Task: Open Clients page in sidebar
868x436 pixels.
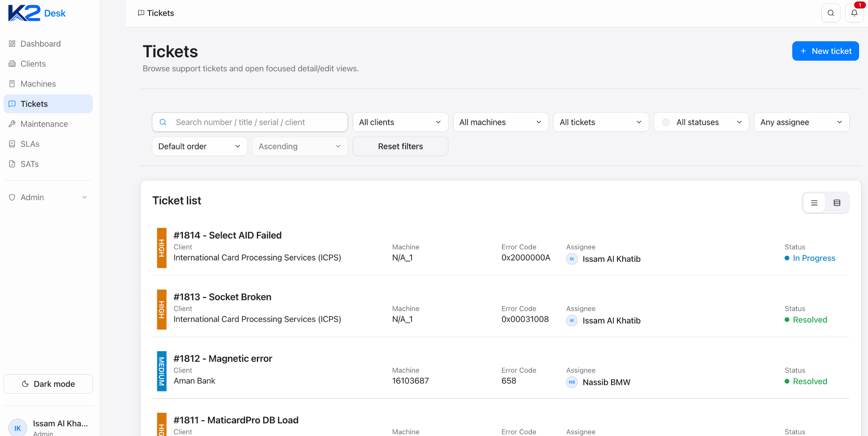Action: tap(48, 64)
